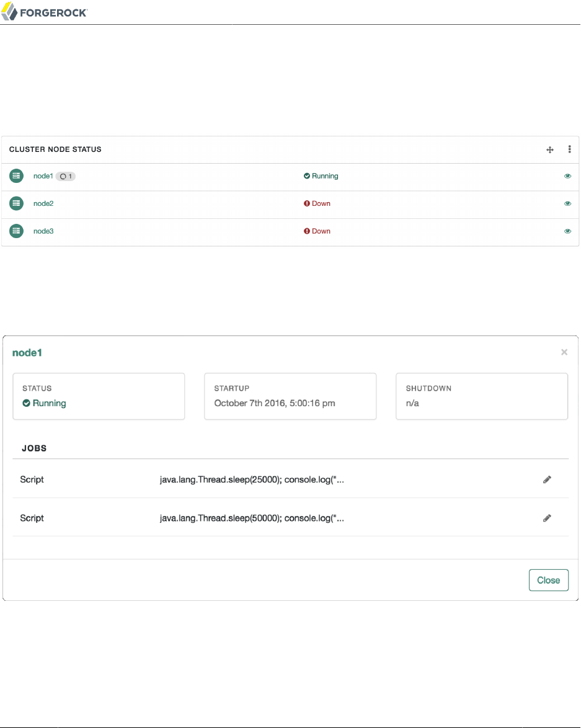Dismiss node1 dialog with the X
The image size is (581, 728).
[564, 352]
